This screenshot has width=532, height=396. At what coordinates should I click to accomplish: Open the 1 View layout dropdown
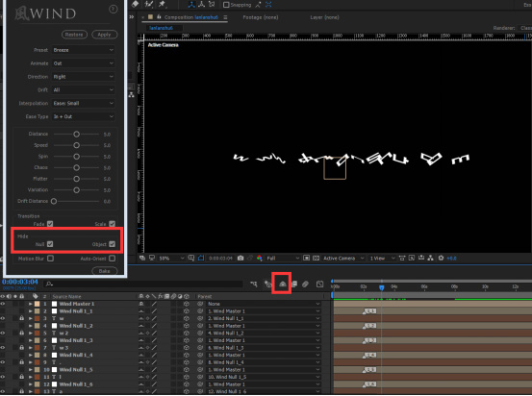382,259
